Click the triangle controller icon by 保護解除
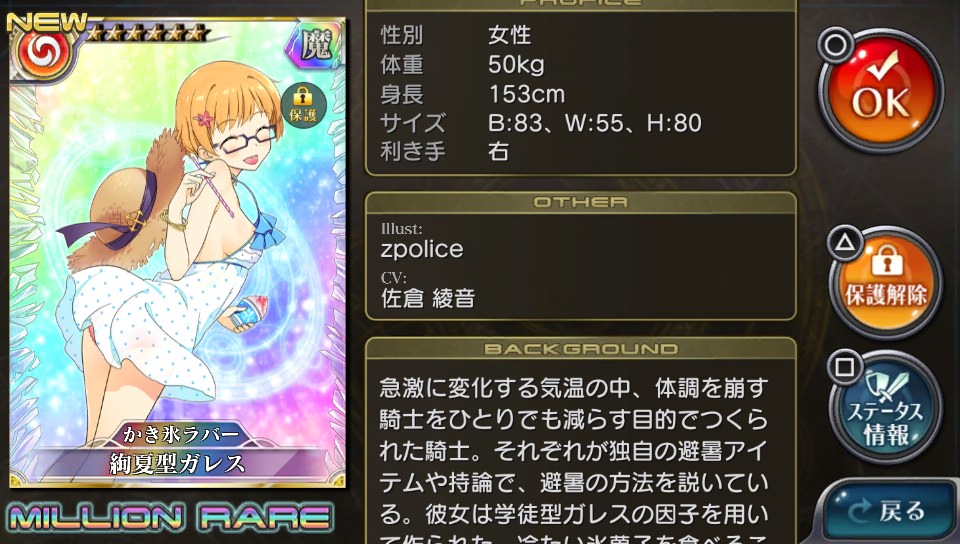 (x=846, y=243)
